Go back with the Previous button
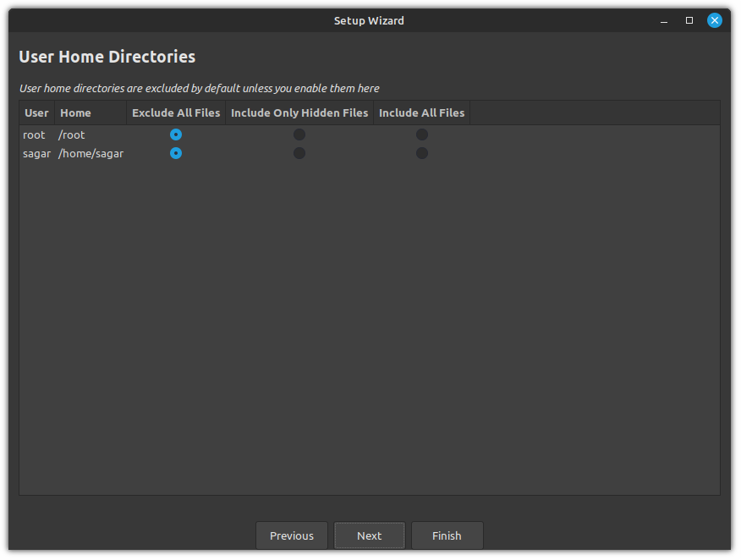741x560 pixels. point(292,535)
